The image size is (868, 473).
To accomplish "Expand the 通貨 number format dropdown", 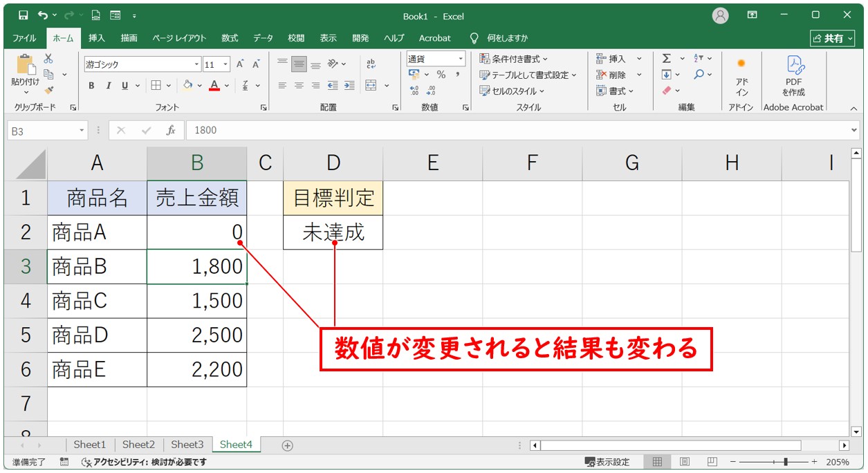I will pos(460,59).
